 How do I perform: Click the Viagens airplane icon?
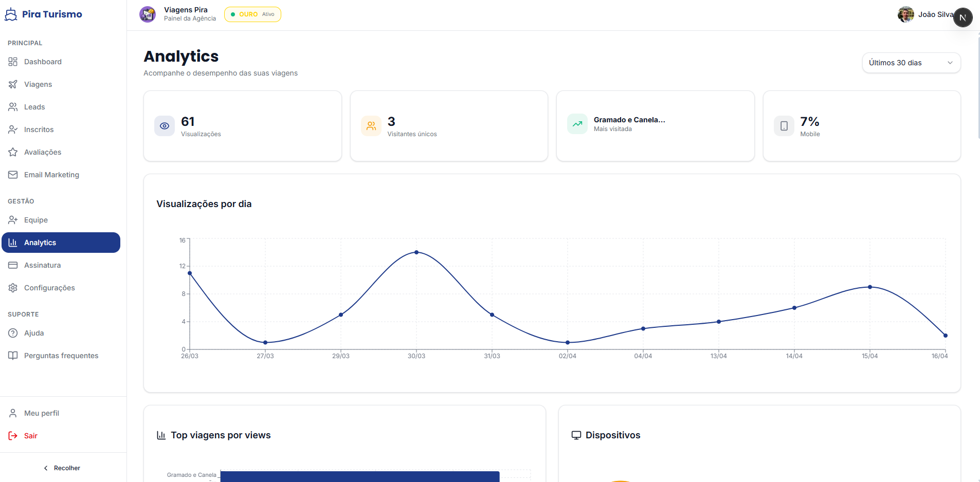tap(13, 84)
